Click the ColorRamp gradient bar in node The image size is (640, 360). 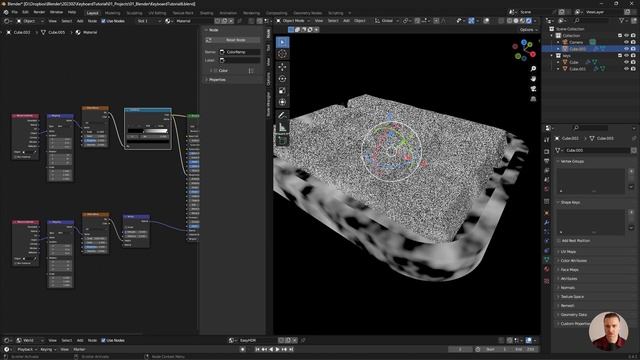pos(148,131)
